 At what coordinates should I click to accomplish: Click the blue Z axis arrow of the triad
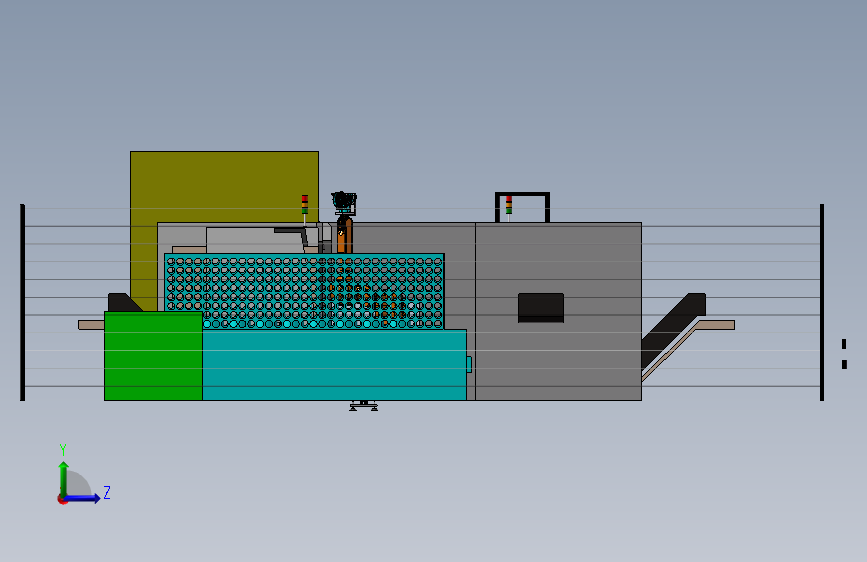click(84, 498)
